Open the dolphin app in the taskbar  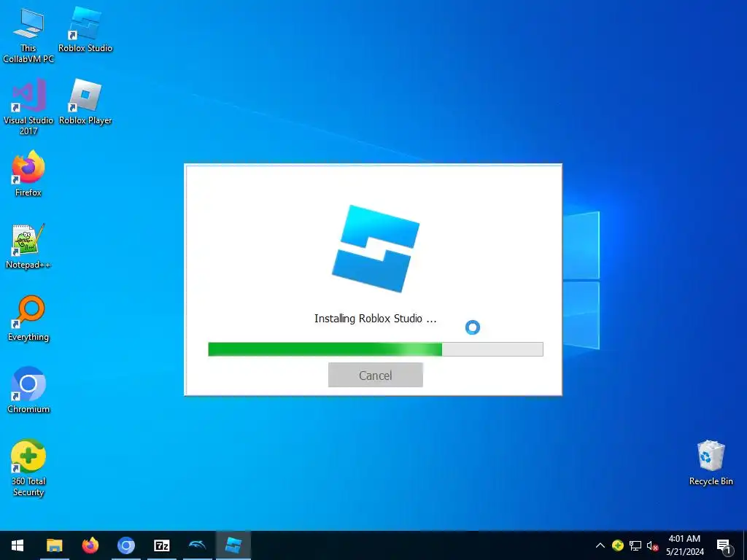click(197, 545)
